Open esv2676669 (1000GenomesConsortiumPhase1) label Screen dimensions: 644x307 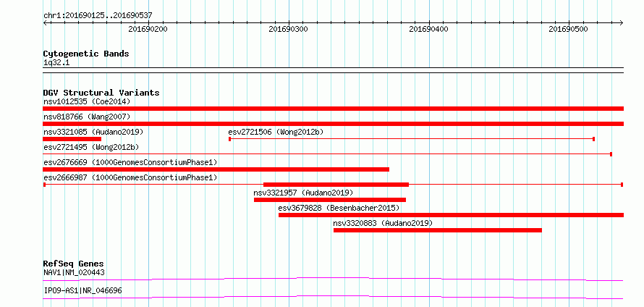coord(130,162)
